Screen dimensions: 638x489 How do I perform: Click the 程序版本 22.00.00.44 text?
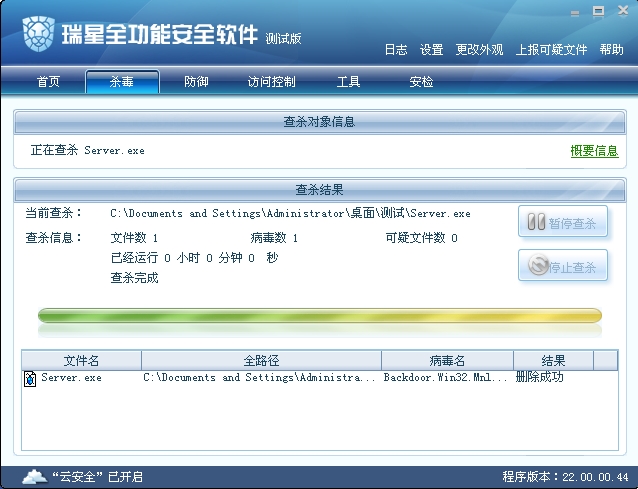(565, 476)
